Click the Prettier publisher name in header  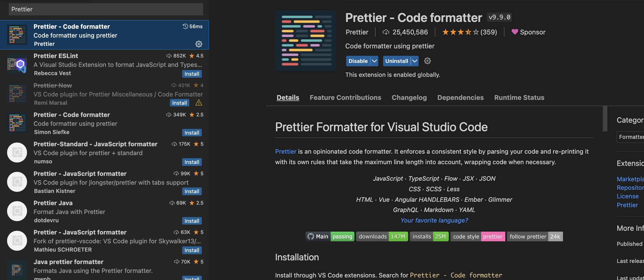(x=357, y=32)
